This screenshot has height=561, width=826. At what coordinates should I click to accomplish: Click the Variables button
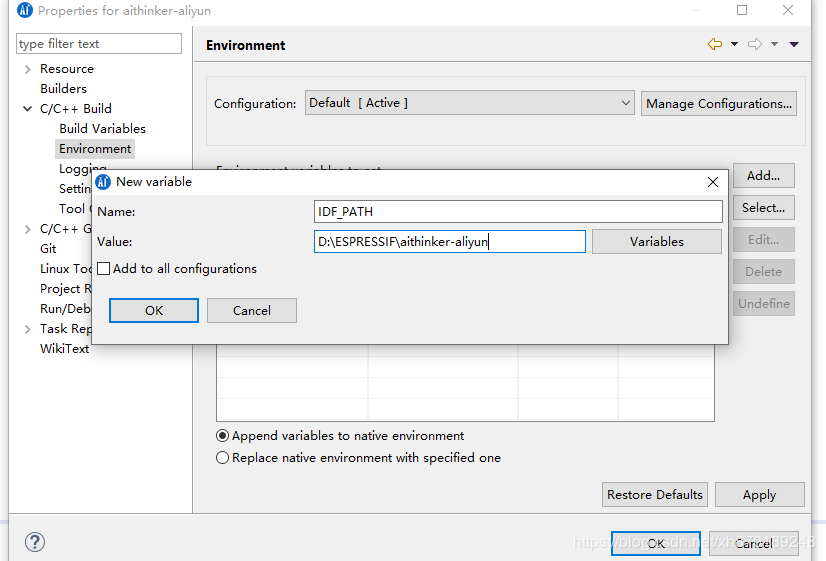(656, 241)
